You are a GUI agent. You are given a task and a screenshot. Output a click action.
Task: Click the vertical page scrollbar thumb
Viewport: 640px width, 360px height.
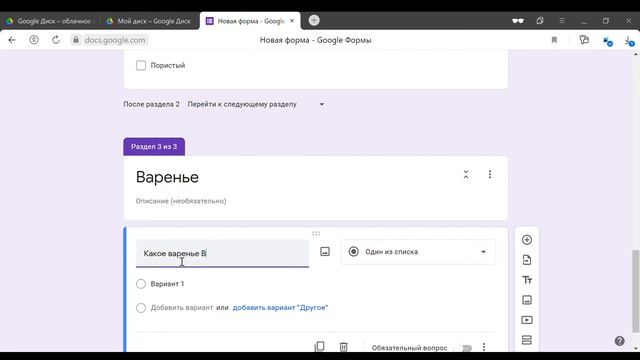pyautogui.click(x=636, y=291)
